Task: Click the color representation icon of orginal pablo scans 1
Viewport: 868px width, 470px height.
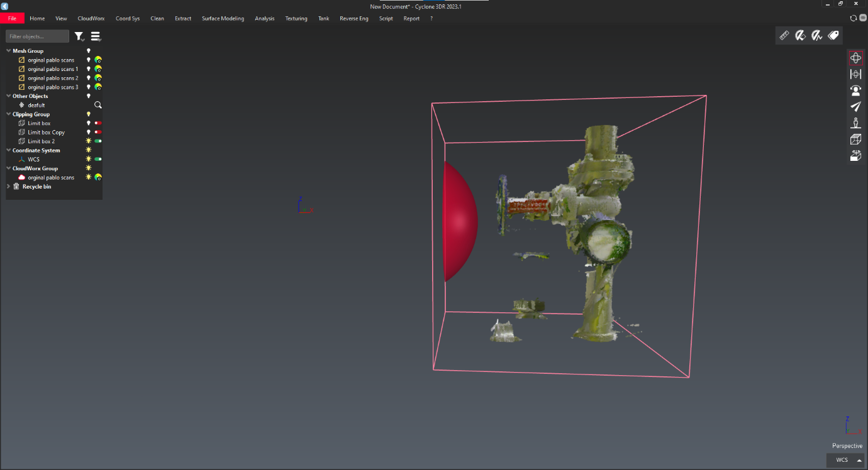Action: click(98, 69)
